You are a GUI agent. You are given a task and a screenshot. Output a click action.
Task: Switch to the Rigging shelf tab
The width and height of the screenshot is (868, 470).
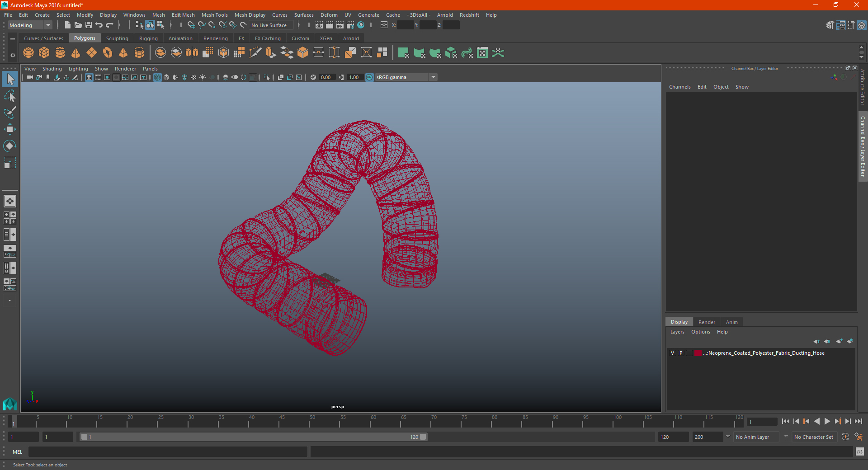tap(148, 38)
